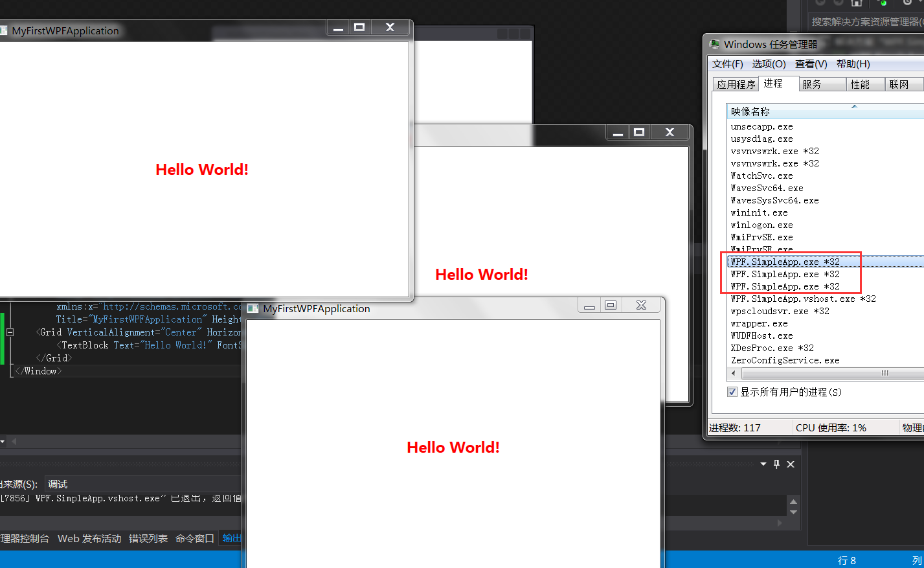Uncheck 显示所有用户的进程 checkbox

[732, 392]
